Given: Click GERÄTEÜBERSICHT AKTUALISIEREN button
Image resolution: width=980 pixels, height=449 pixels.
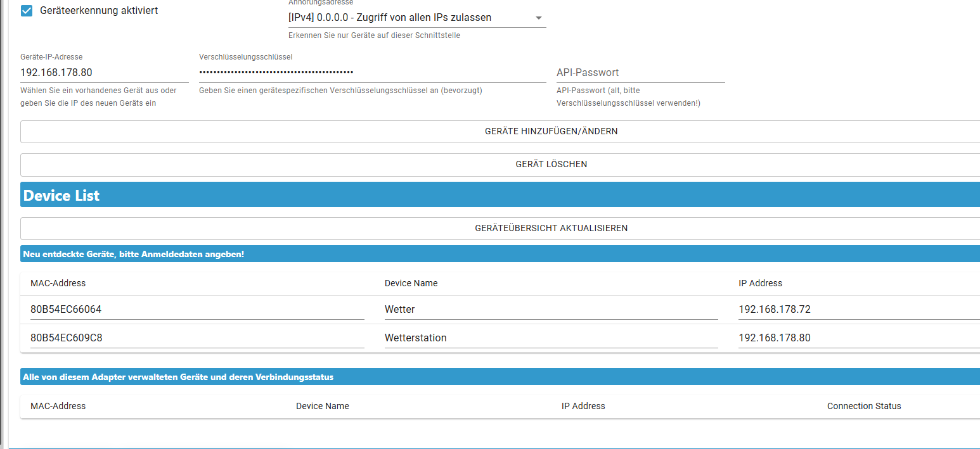Looking at the screenshot, I should [551, 228].
